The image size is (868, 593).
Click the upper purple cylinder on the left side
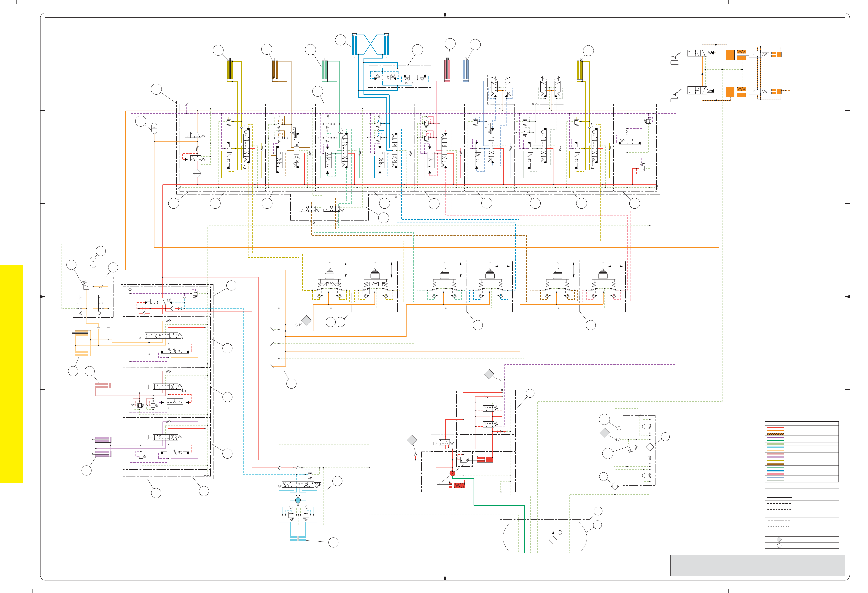(102, 440)
